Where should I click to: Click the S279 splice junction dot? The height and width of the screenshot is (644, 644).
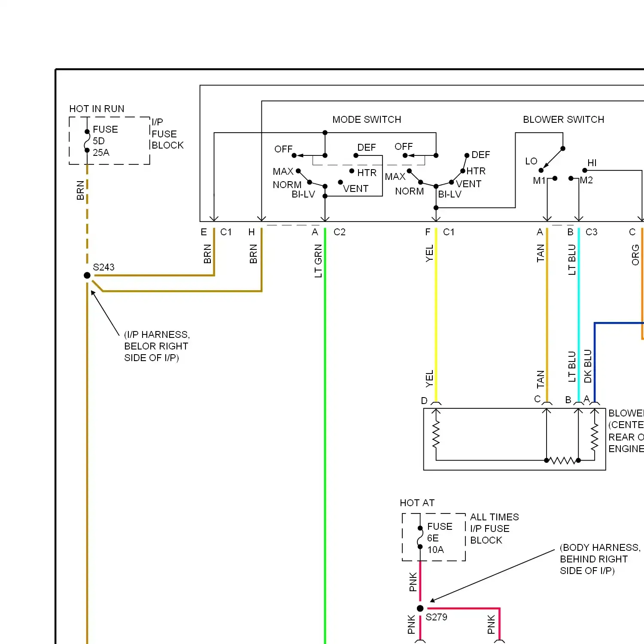(420, 608)
